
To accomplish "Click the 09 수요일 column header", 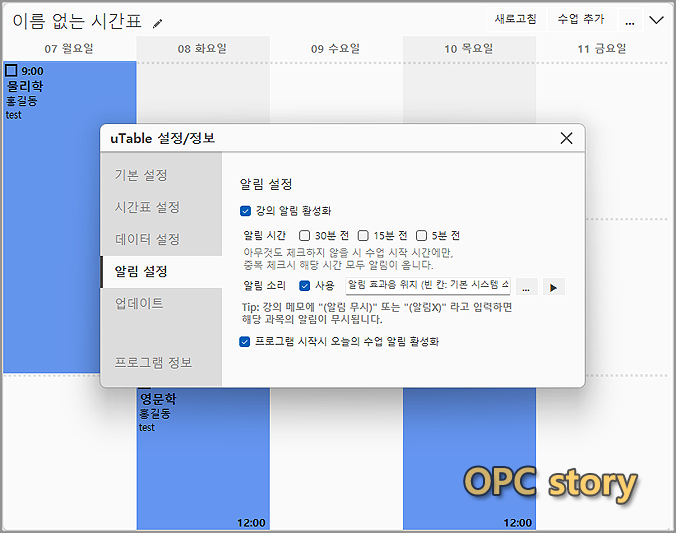I will tap(335, 49).
